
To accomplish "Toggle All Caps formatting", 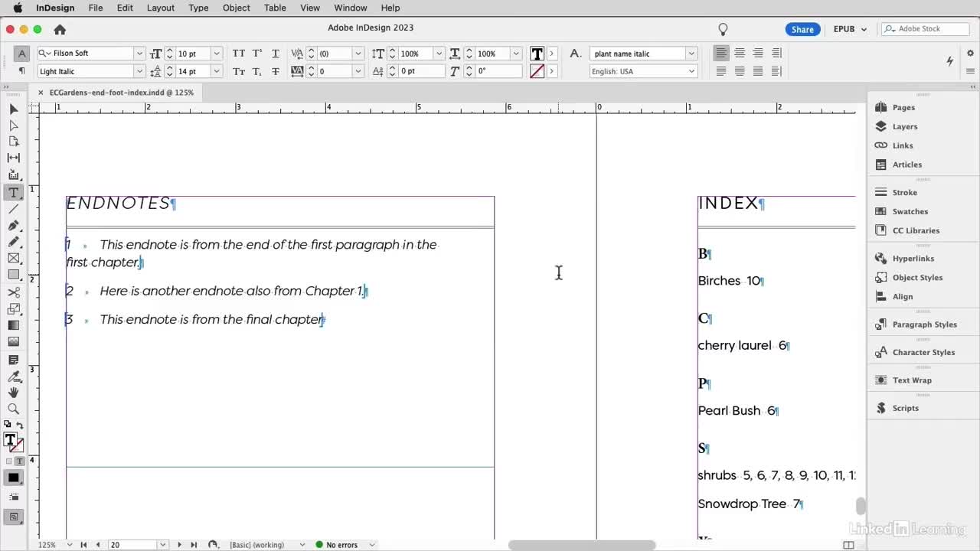I will coord(239,54).
